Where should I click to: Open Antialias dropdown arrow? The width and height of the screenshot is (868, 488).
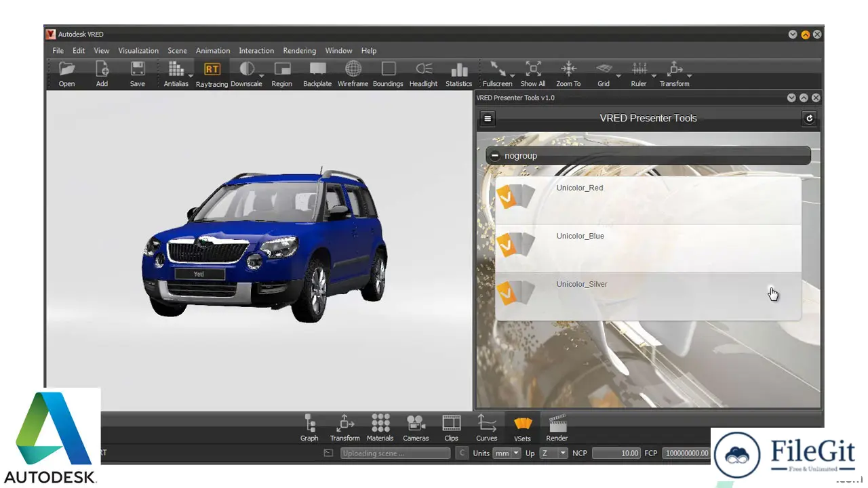point(191,75)
